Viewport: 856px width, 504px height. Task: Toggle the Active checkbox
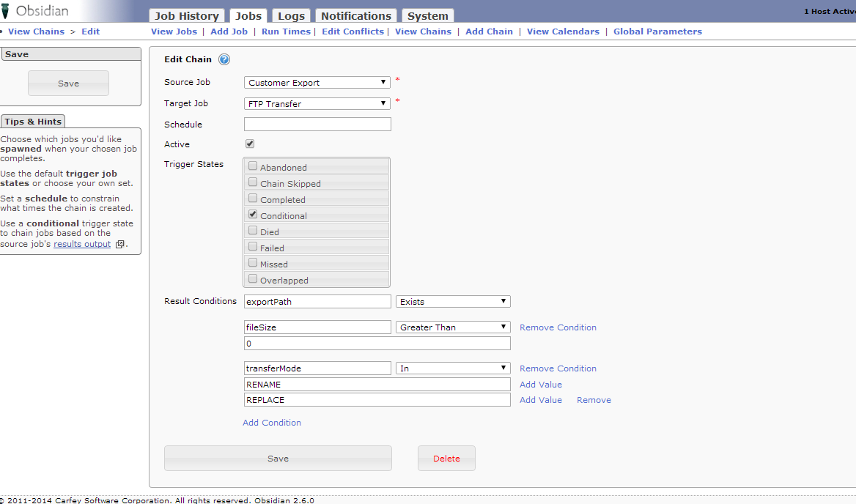(250, 144)
